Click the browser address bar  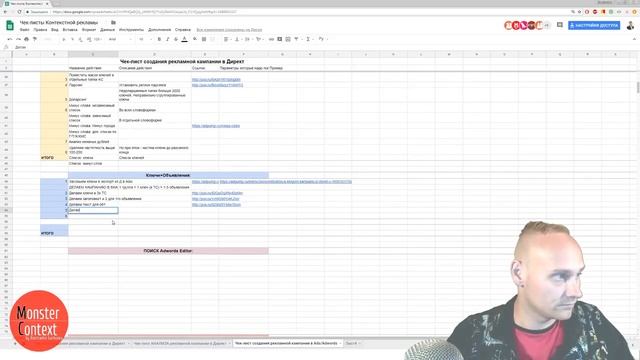coord(298,12)
